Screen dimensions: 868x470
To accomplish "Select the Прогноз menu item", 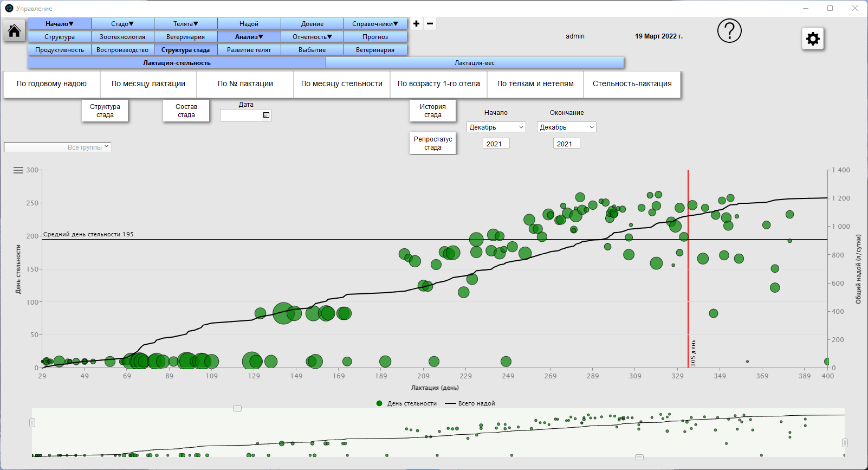I will 375,37.
